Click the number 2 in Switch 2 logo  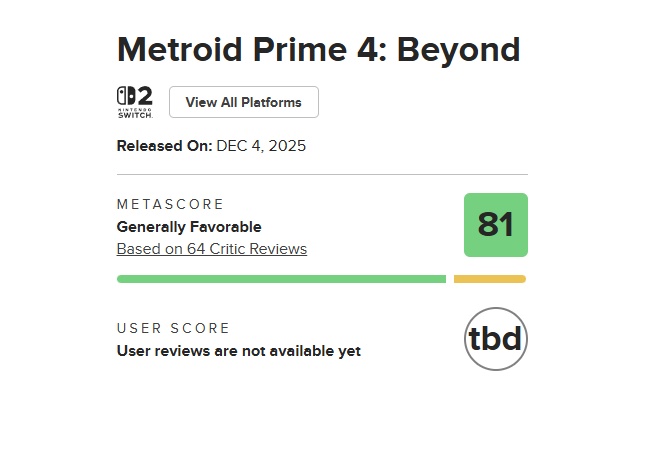point(144,97)
